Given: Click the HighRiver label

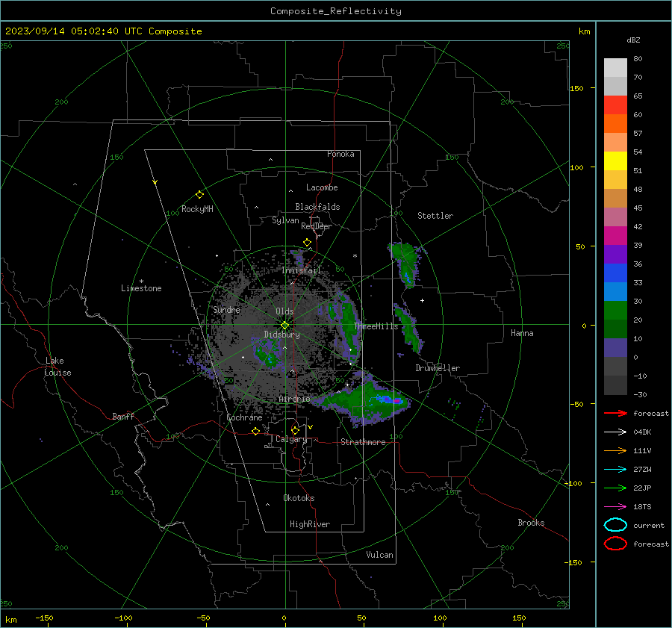Looking at the screenshot, I should [x=310, y=524].
